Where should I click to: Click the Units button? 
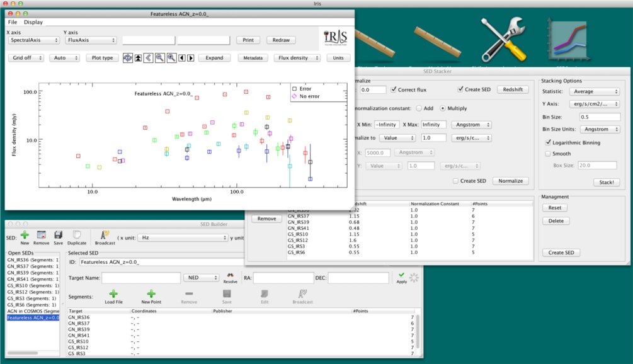pos(338,58)
